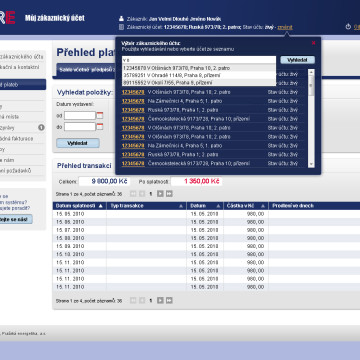Image resolution: width=360 pixels, height=360 pixels.
Task: Go to next page in pager below table
Action: pos(160,300)
